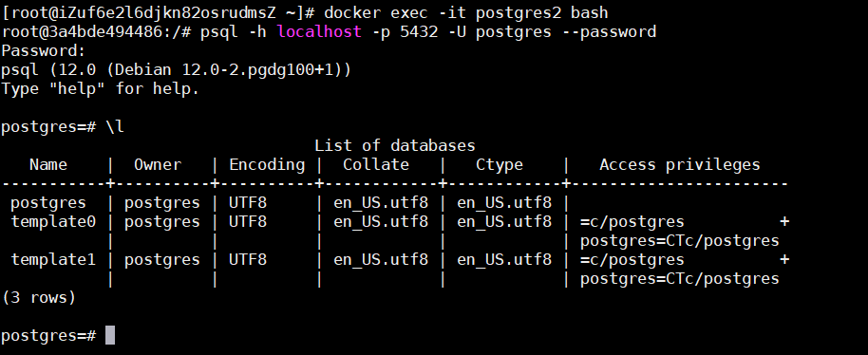Click the List of databases title
The height and width of the screenshot is (355, 868).
395,145
